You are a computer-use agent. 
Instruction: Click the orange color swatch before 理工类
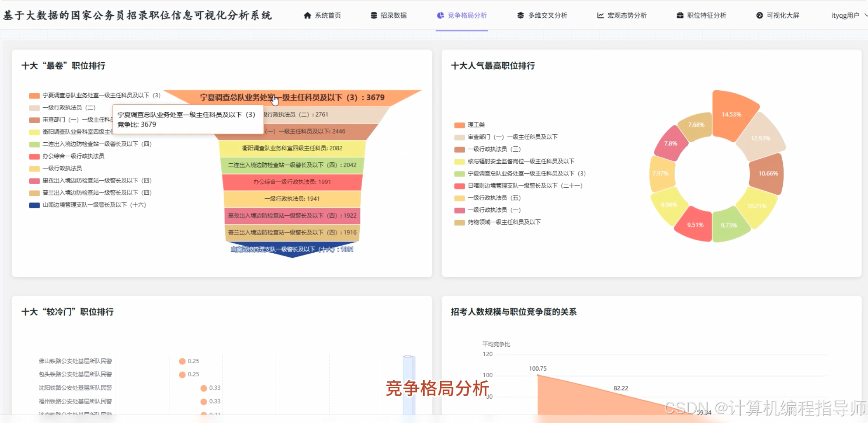pos(459,125)
